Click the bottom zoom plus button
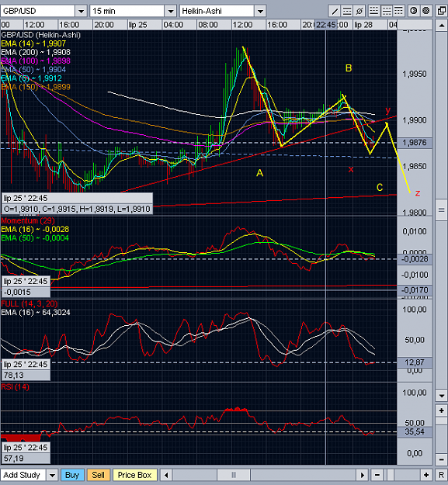Screen dimensions: 448x485 [426, 475]
